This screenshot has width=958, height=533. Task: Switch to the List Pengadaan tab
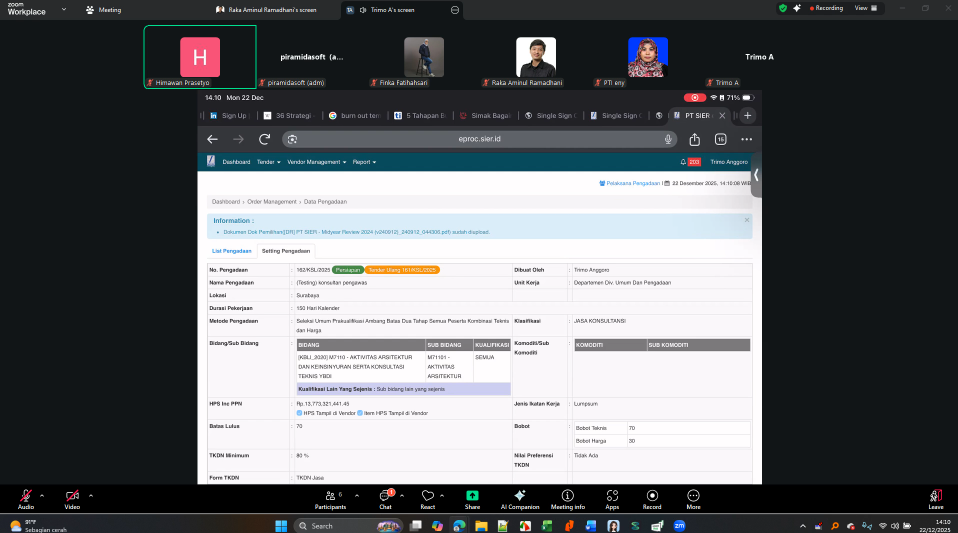click(x=232, y=250)
